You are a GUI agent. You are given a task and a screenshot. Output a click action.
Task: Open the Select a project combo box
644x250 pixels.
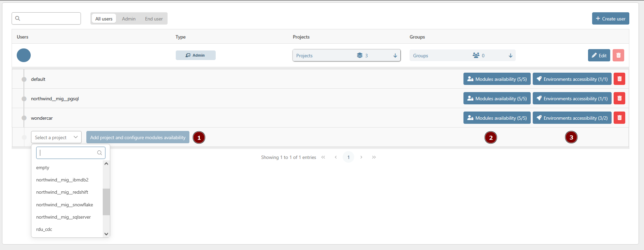[x=56, y=137]
